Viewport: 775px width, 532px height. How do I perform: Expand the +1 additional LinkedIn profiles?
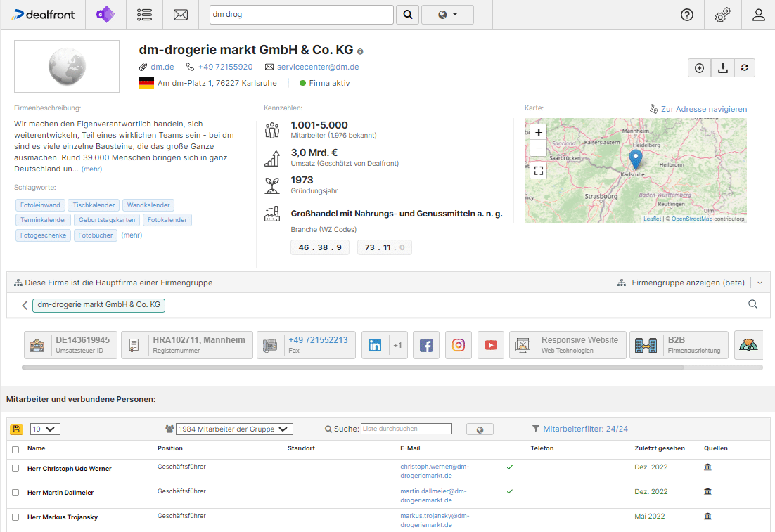coord(398,345)
